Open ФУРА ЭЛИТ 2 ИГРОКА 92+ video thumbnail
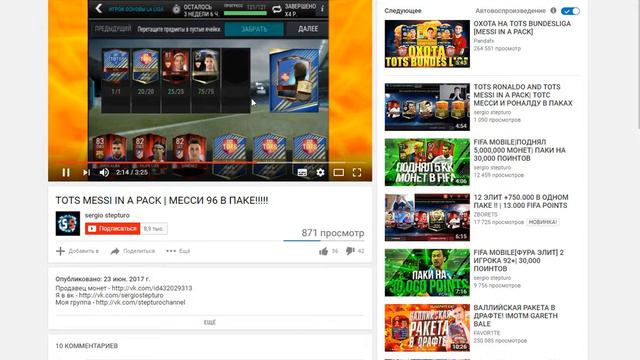 (x=427, y=273)
